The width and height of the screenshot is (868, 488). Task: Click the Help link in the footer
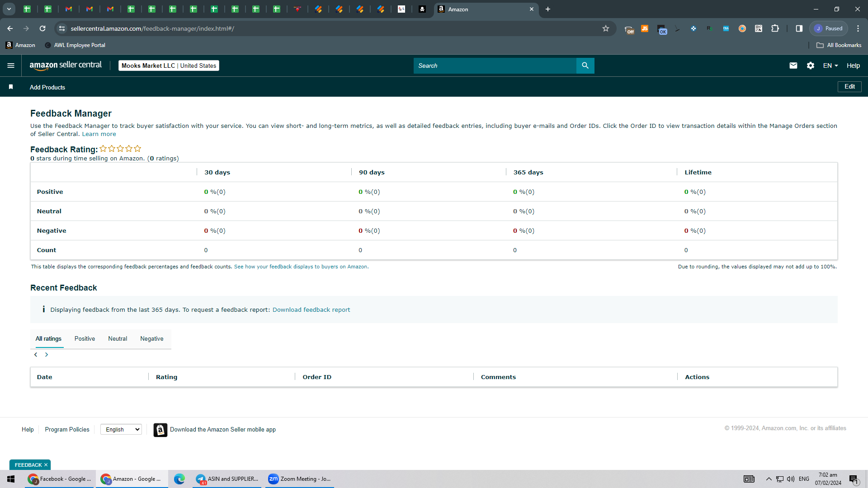pos(28,430)
